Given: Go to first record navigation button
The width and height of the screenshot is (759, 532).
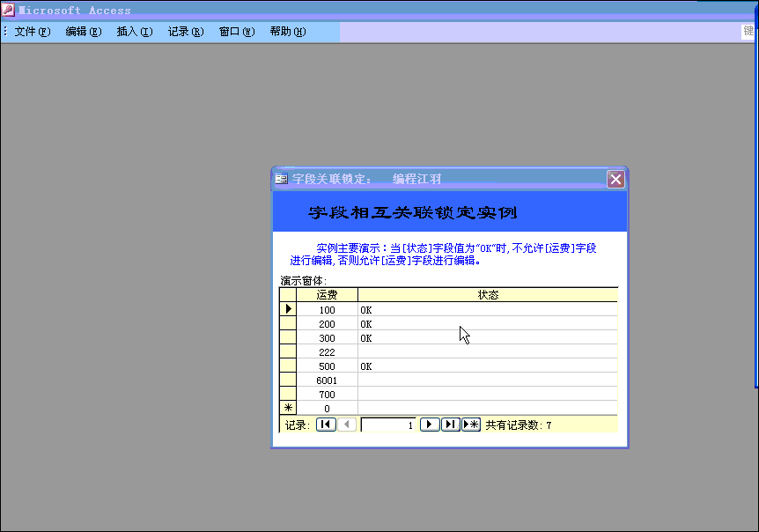Looking at the screenshot, I should pyautogui.click(x=325, y=425).
